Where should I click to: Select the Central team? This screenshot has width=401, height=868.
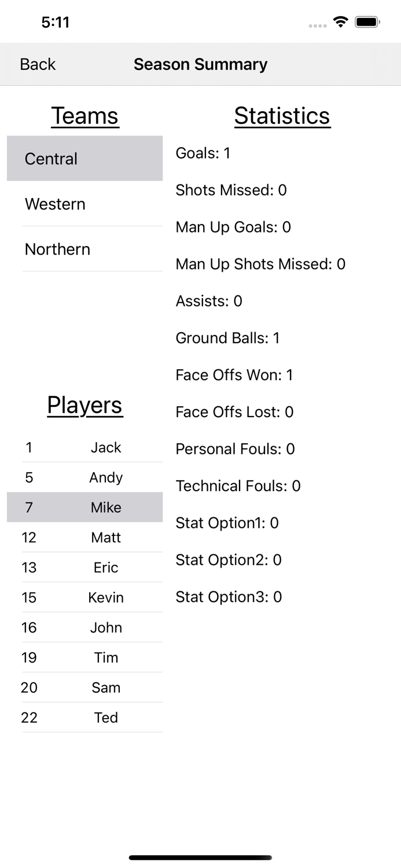pyautogui.click(x=84, y=159)
